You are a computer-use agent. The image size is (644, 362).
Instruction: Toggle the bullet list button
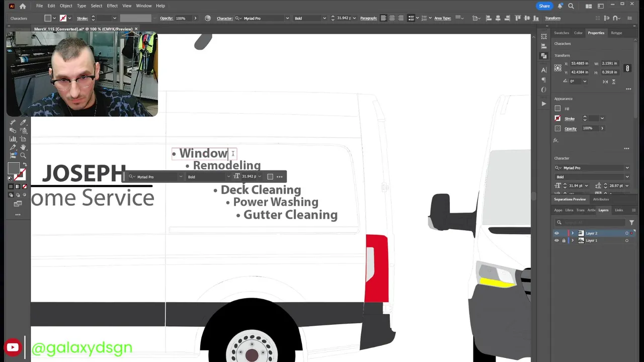[x=411, y=18]
